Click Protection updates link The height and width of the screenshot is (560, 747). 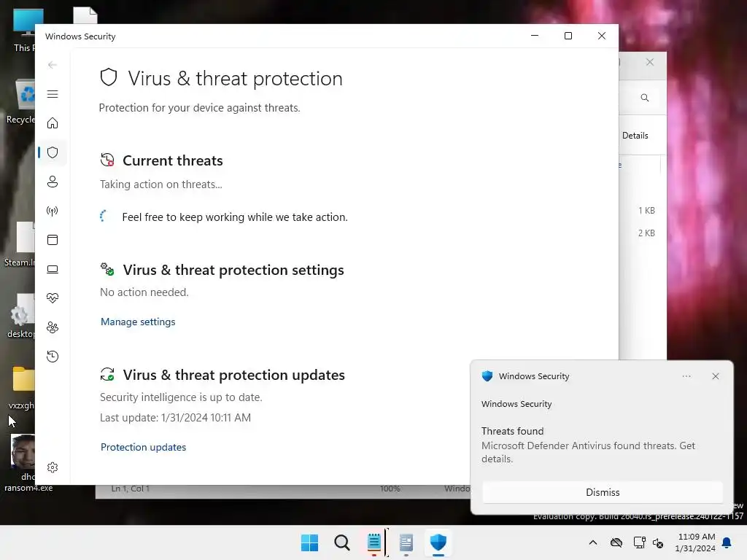click(x=143, y=447)
